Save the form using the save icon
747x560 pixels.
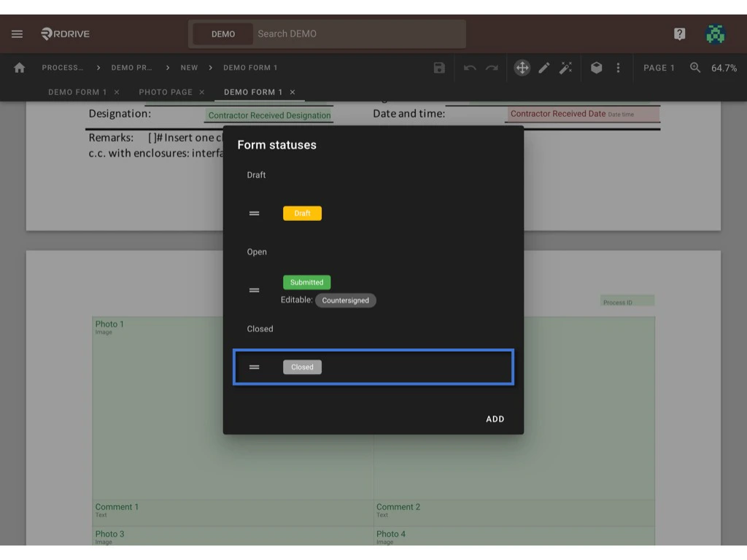click(438, 67)
